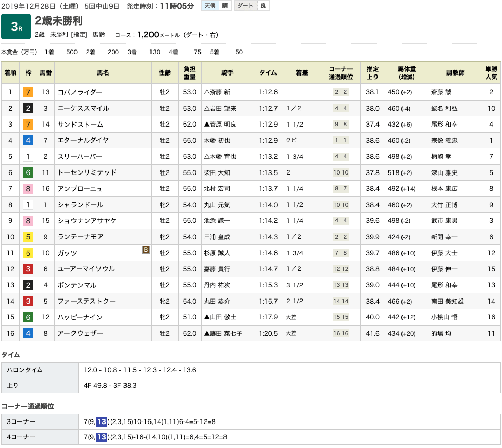Select black frame 2 badge in ニーケススマイル row
Viewport: 502px width, 448px height.
(28, 108)
